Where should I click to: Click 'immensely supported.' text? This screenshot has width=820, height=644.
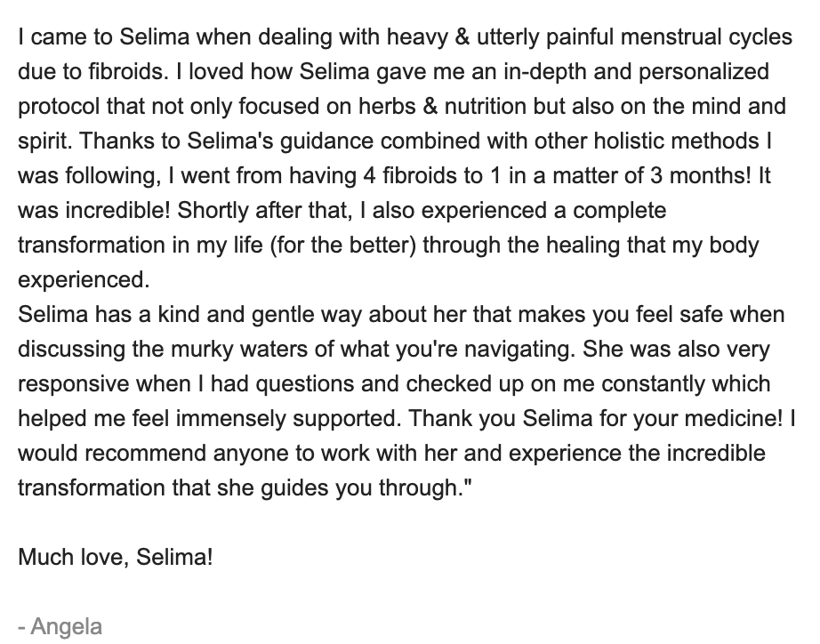(289, 419)
